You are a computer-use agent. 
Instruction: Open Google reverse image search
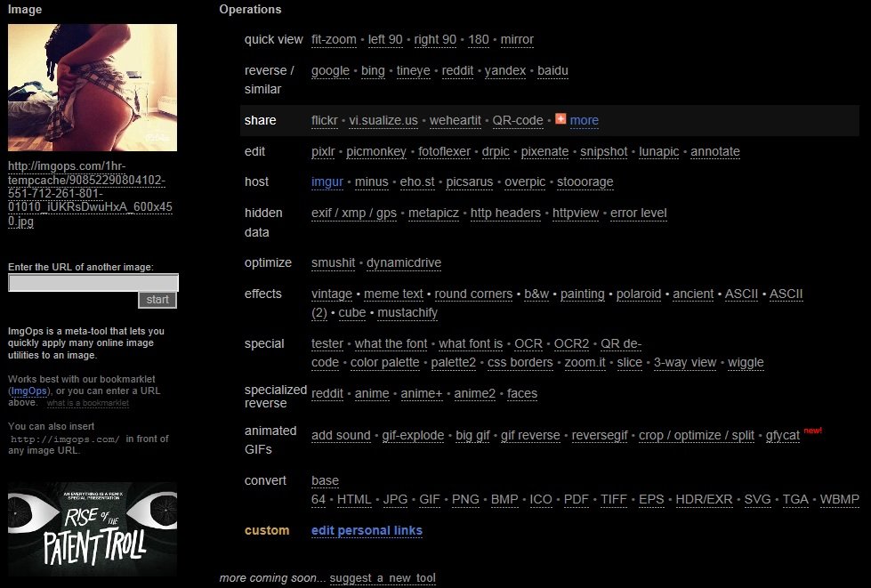pyautogui.click(x=330, y=70)
